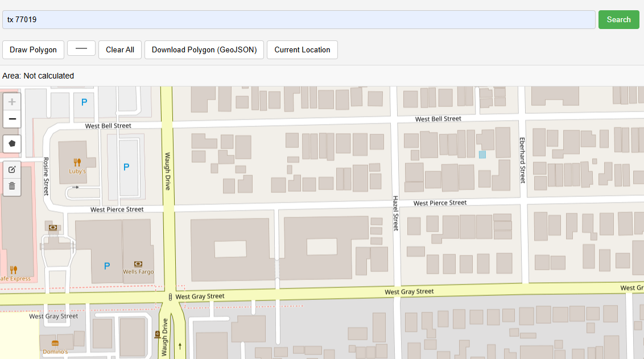The image size is (644, 359).
Task: Click the parking icon near West Bell Street
Action: coord(84,102)
